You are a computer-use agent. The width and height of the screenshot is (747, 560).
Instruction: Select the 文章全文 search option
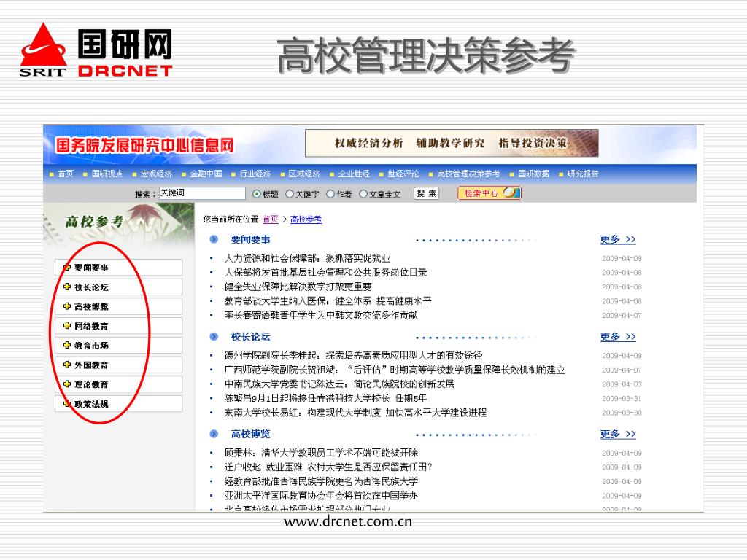coord(363,194)
